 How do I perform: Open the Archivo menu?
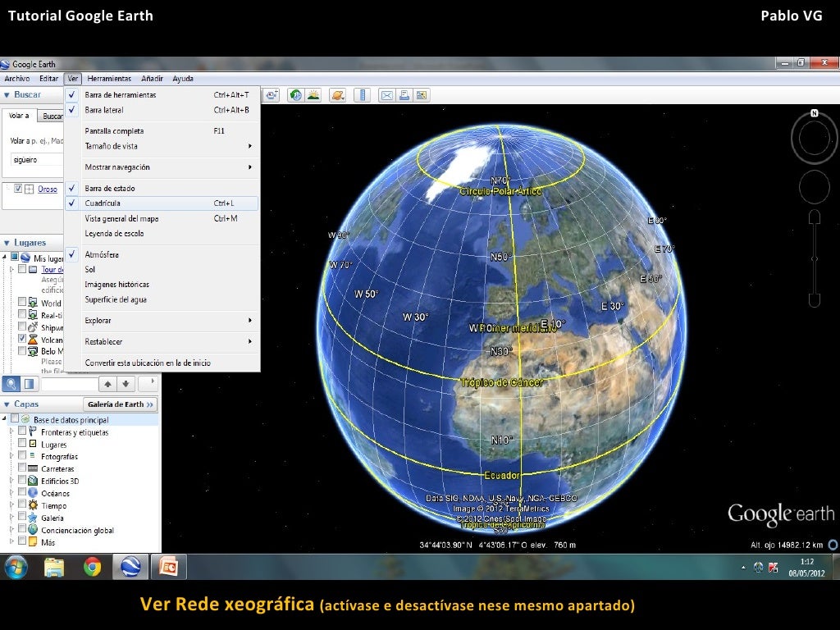(17, 79)
